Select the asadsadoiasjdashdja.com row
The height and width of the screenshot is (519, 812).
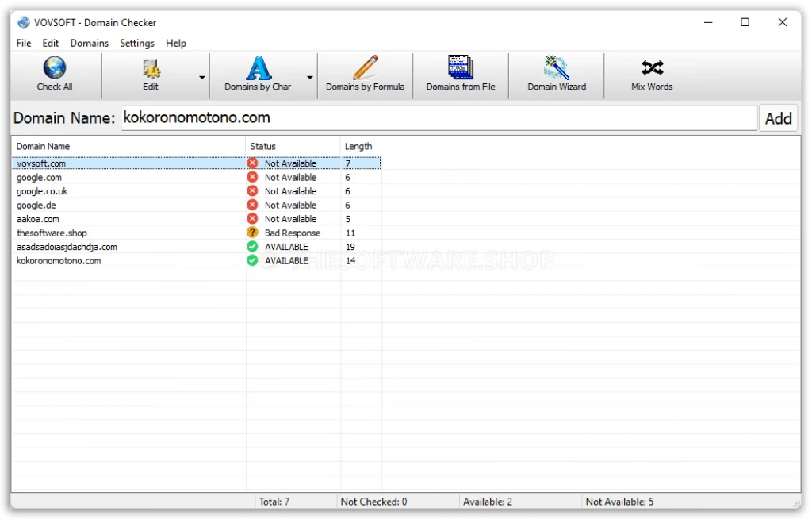(x=197, y=248)
